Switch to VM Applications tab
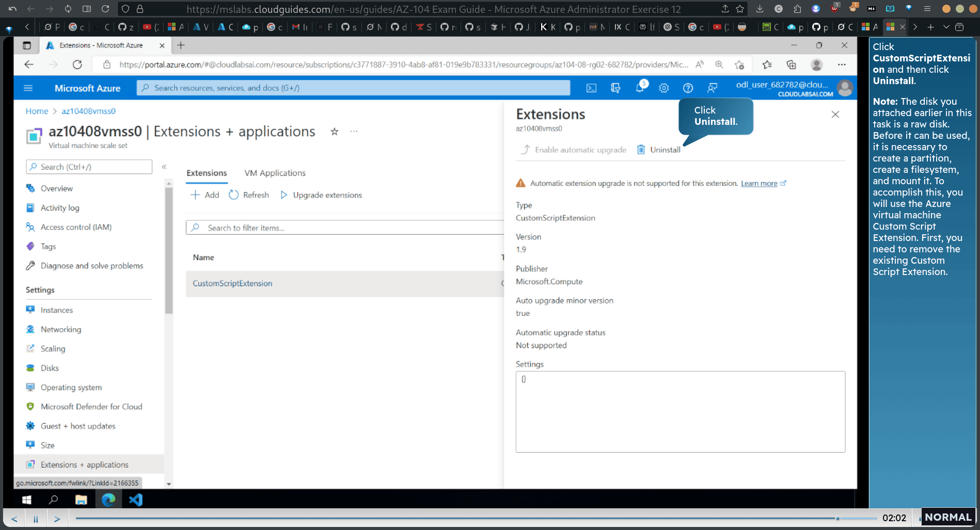980x530 pixels. (275, 173)
